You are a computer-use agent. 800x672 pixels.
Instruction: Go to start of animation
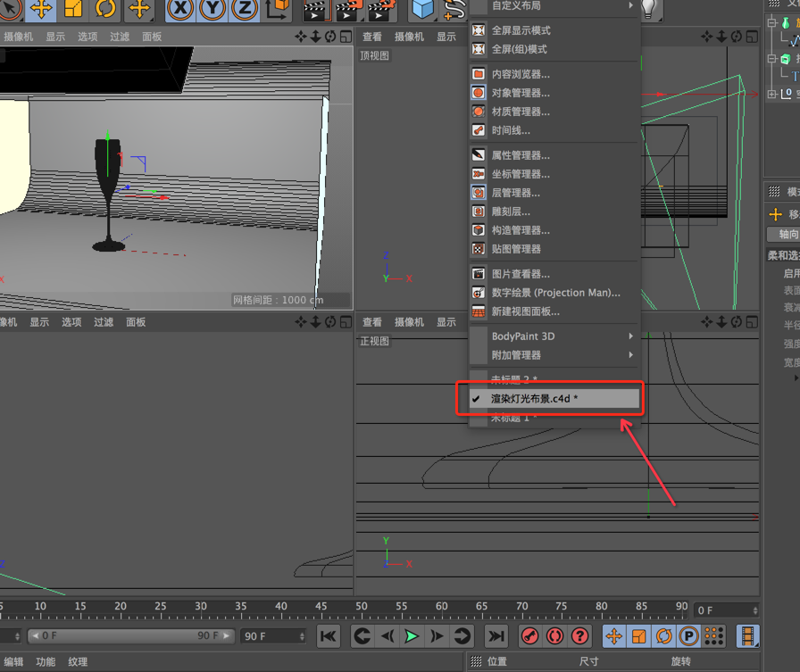[x=328, y=636]
